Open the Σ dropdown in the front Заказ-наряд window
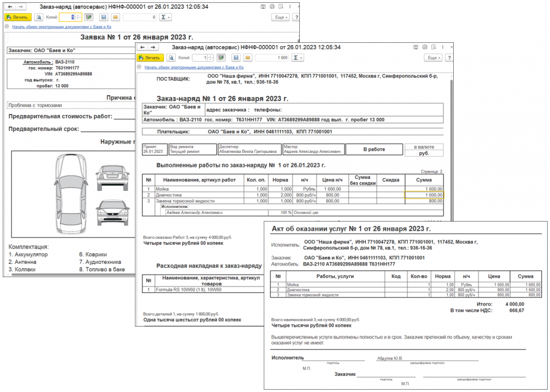Image resolution: width=550 pixels, height=392 pixels. pos(298,58)
